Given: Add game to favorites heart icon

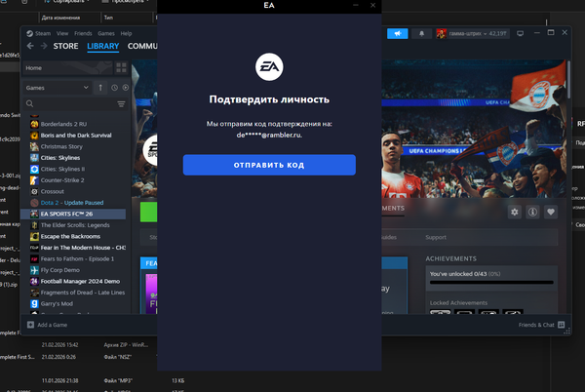Looking at the screenshot, I should click(x=551, y=212).
